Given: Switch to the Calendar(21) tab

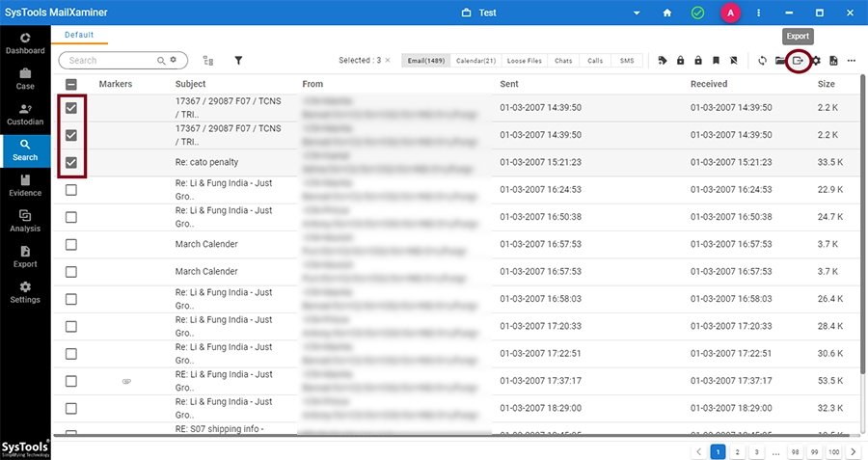Looking at the screenshot, I should pos(476,61).
